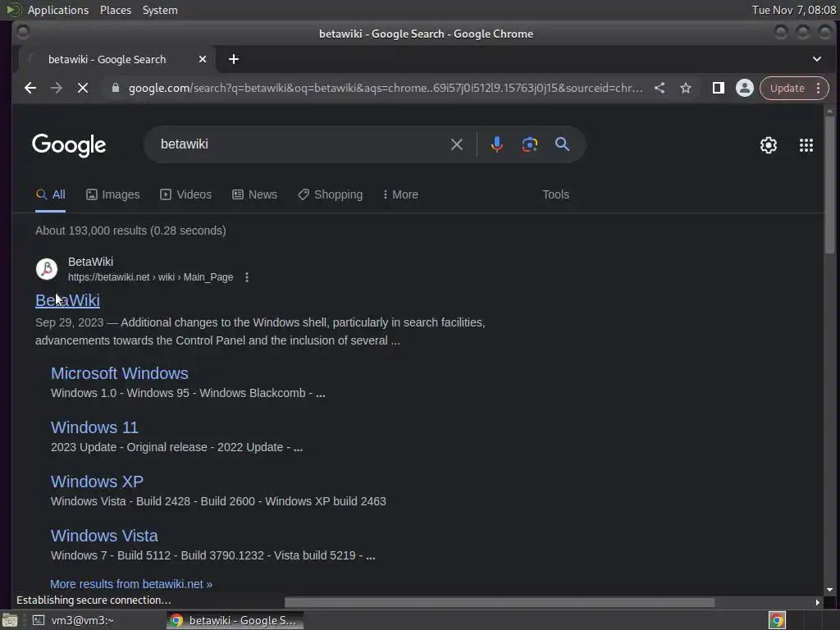Click More results from betawiki.net
Image resolution: width=840 pixels, height=630 pixels.
point(131,584)
